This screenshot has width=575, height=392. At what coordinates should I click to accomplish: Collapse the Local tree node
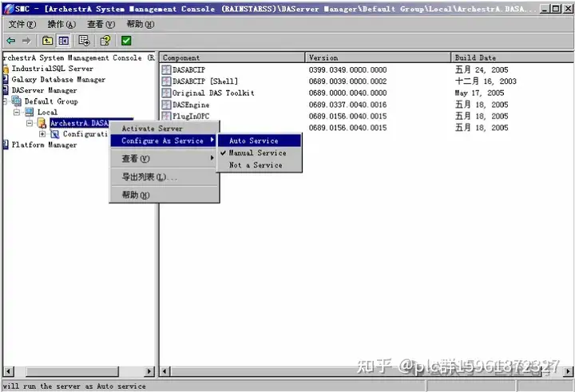pos(17,112)
